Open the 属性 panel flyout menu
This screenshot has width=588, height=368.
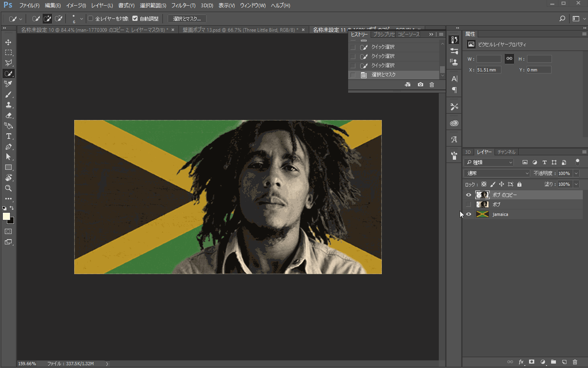click(x=584, y=34)
